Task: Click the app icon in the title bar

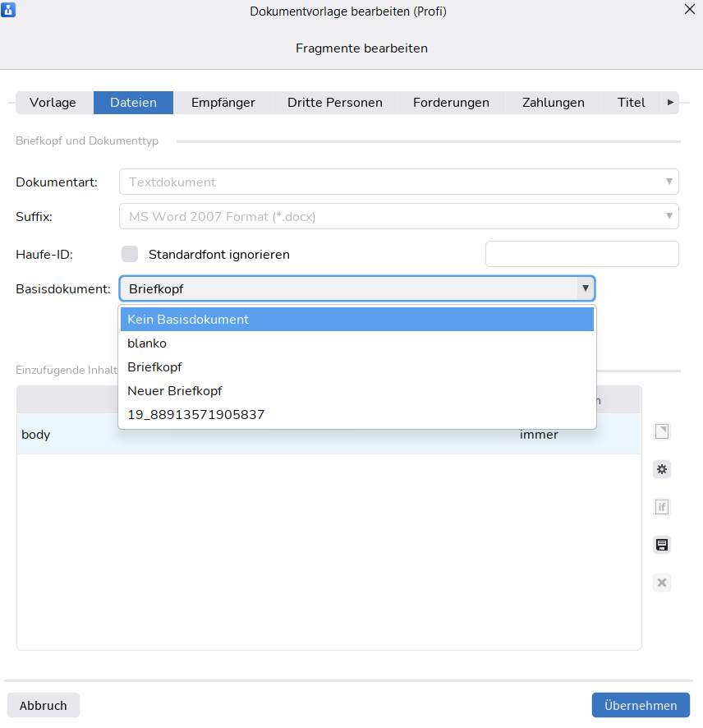Action: pos(10,11)
